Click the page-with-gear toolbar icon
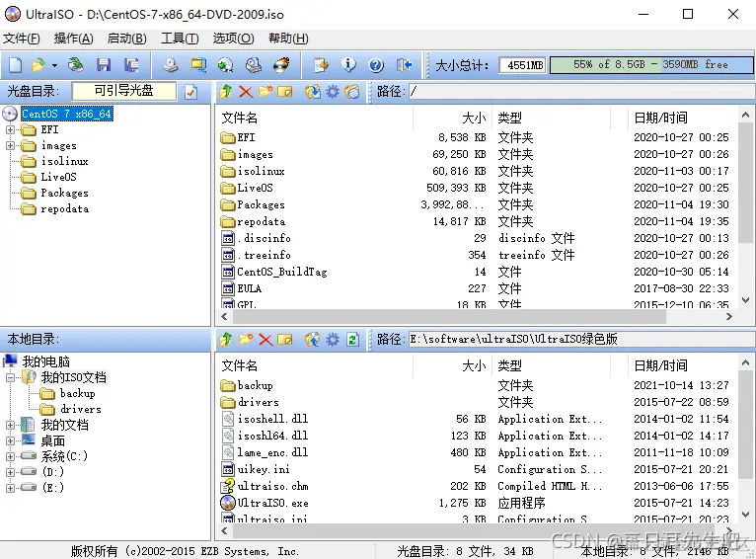 (x=321, y=65)
